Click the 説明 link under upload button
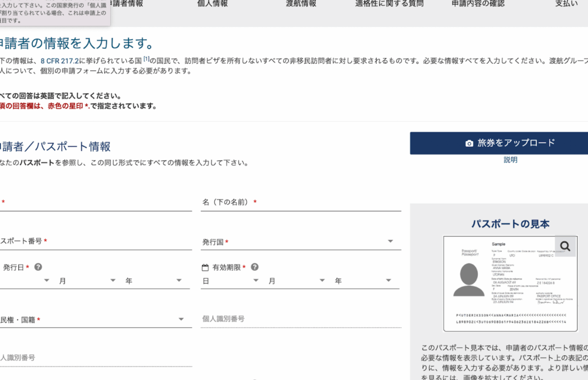 click(x=510, y=160)
